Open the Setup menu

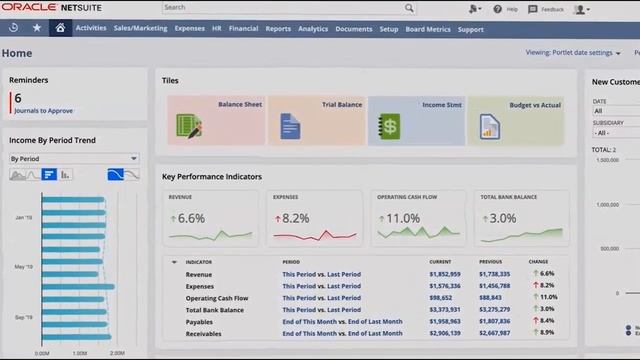pyautogui.click(x=389, y=29)
